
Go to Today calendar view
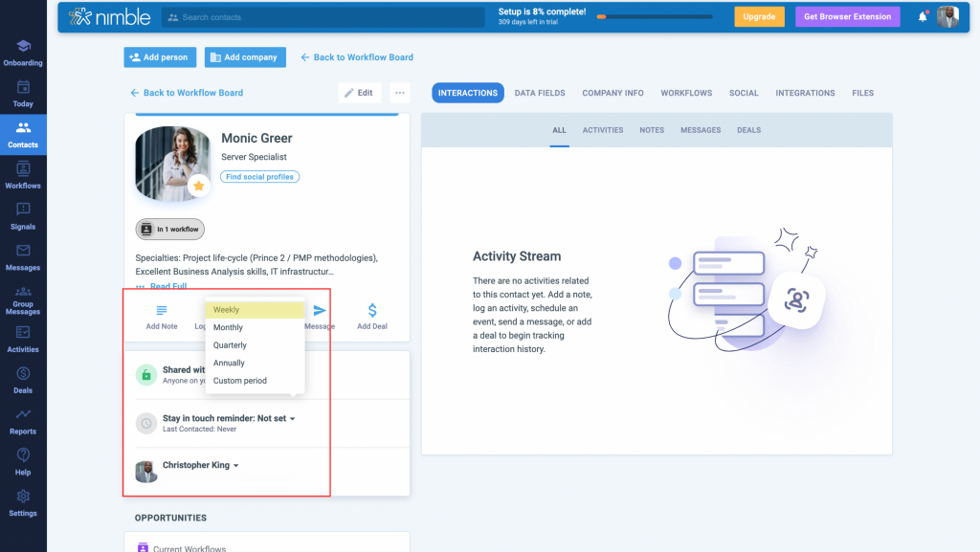click(x=23, y=93)
